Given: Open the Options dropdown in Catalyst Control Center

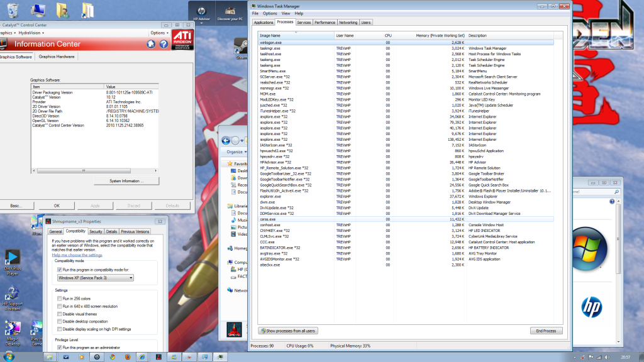Looking at the screenshot, I should coord(159,33).
